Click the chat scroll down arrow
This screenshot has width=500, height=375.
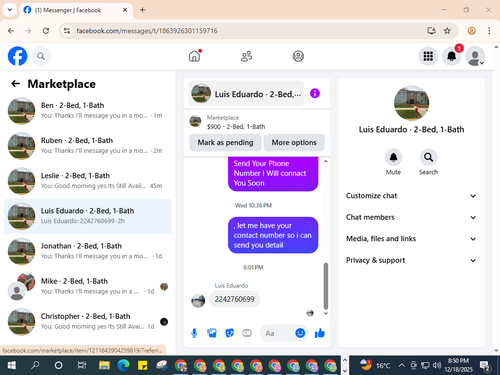pos(326,313)
